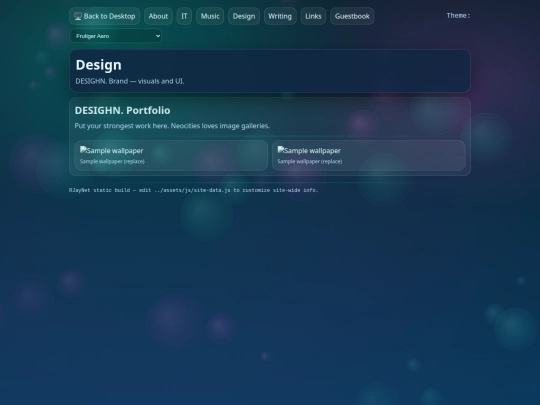Open the IT page
Viewport: 540px width, 405px height.
184,16
